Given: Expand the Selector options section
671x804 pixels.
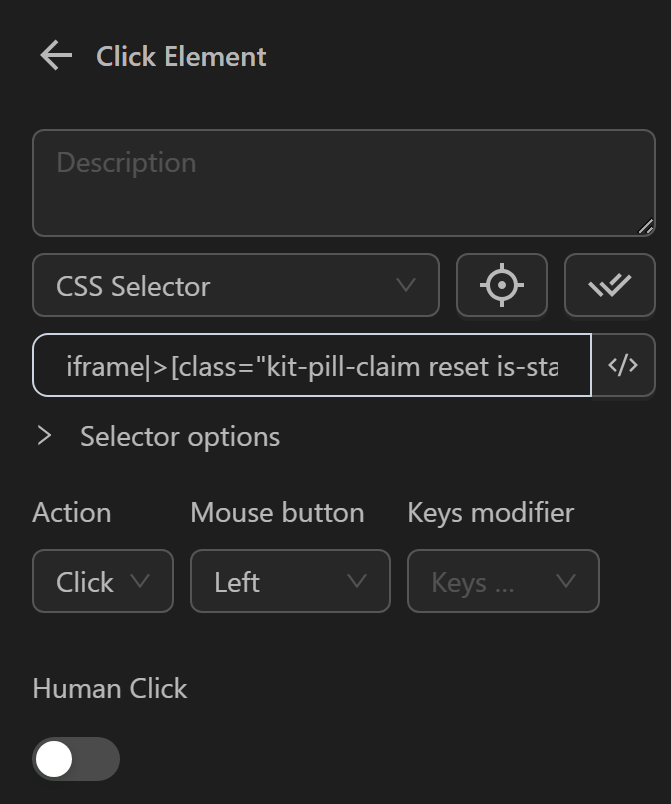Looking at the screenshot, I should click(x=46, y=436).
